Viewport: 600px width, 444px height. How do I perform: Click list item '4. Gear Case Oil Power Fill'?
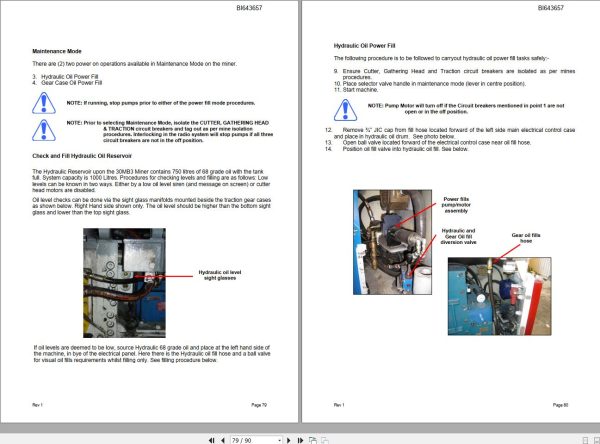coord(67,83)
